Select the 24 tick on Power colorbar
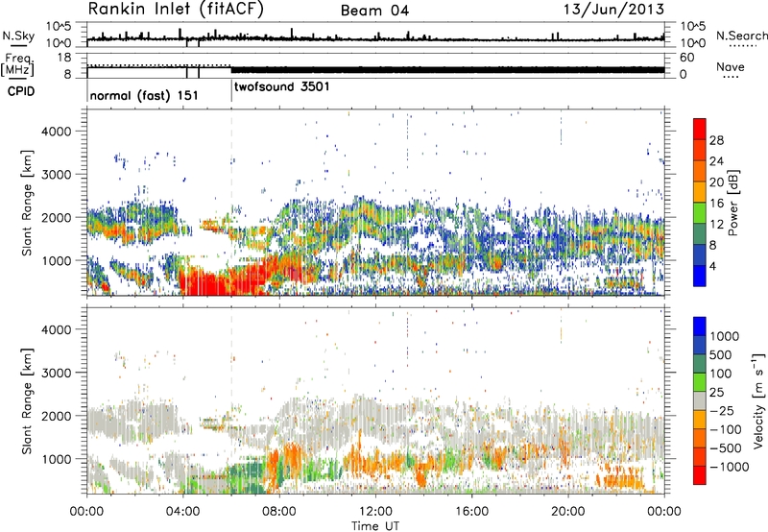This screenshot has width=768, height=532. point(716,161)
